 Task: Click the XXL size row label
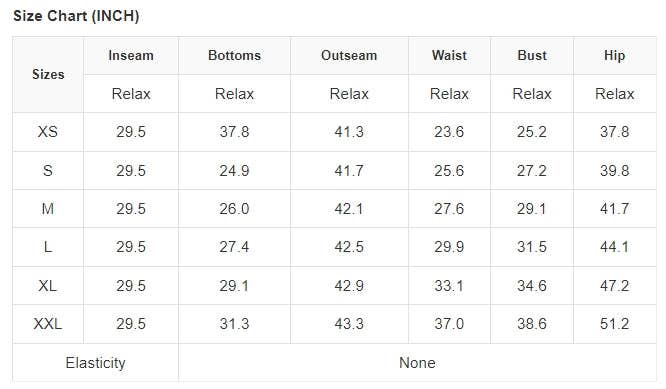tap(48, 324)
